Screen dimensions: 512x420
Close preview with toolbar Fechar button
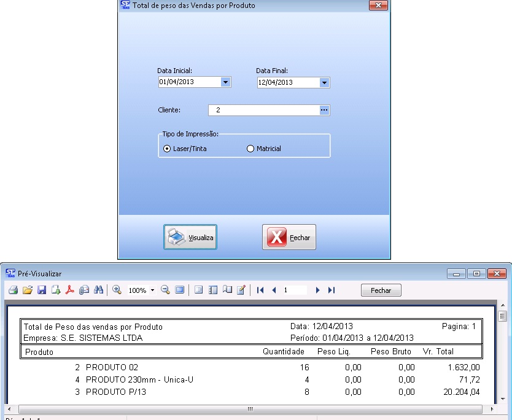pyautogui.click(x=381, y=290)
